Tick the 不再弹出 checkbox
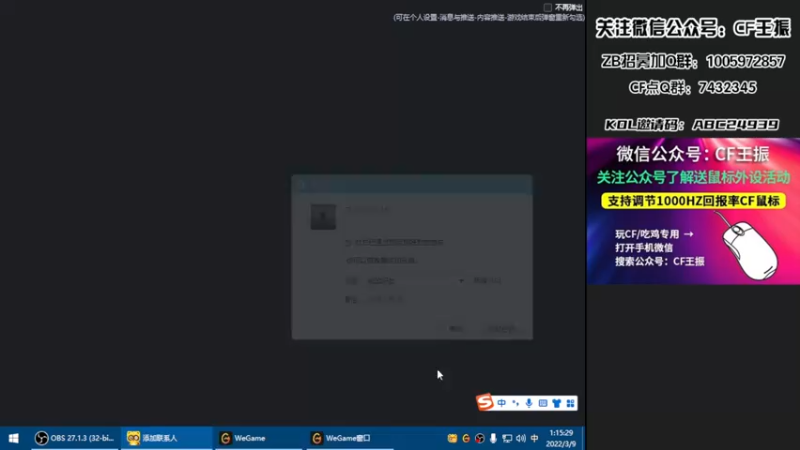 click(x=547, y=7)
